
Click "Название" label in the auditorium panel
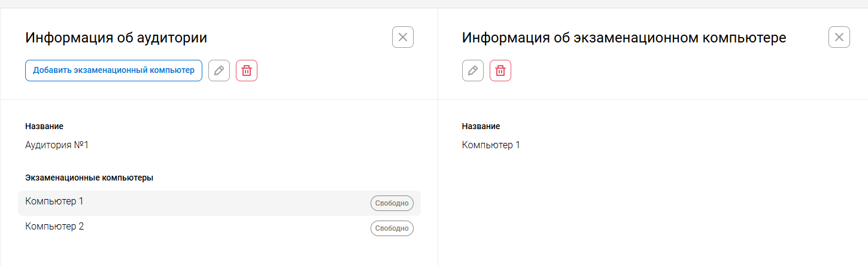pyautogui.click(x=44, y=126)
